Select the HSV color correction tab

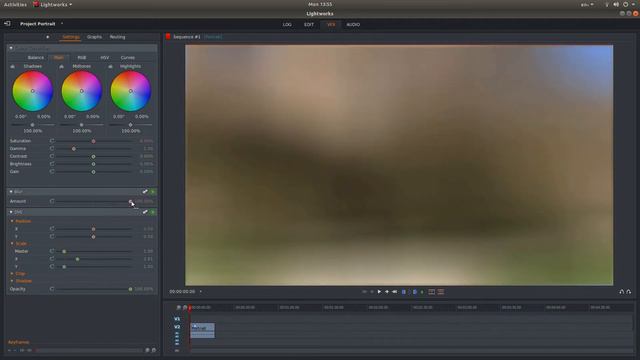click(104, 58)
